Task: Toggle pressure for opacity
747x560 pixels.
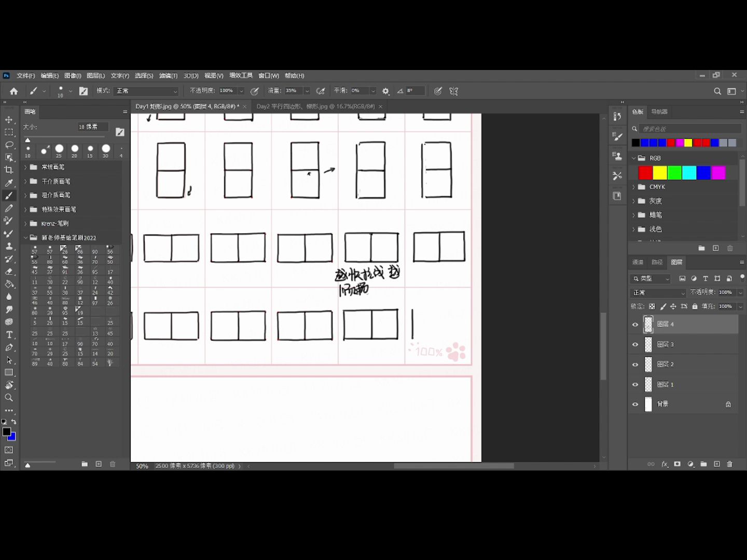Action: point(255,91)
